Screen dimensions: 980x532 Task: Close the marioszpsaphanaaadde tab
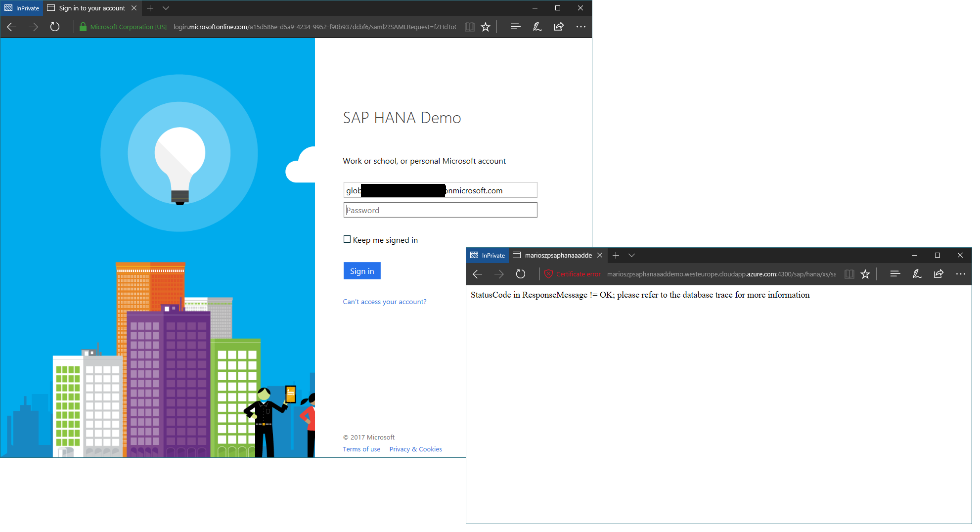coord(600,255)
